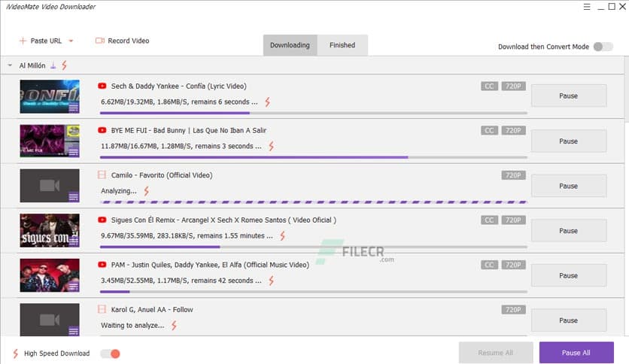Click CC badge on Confía Lyric Video row
The width and height of the screenshot is (629, 364).
pos(489,86)
